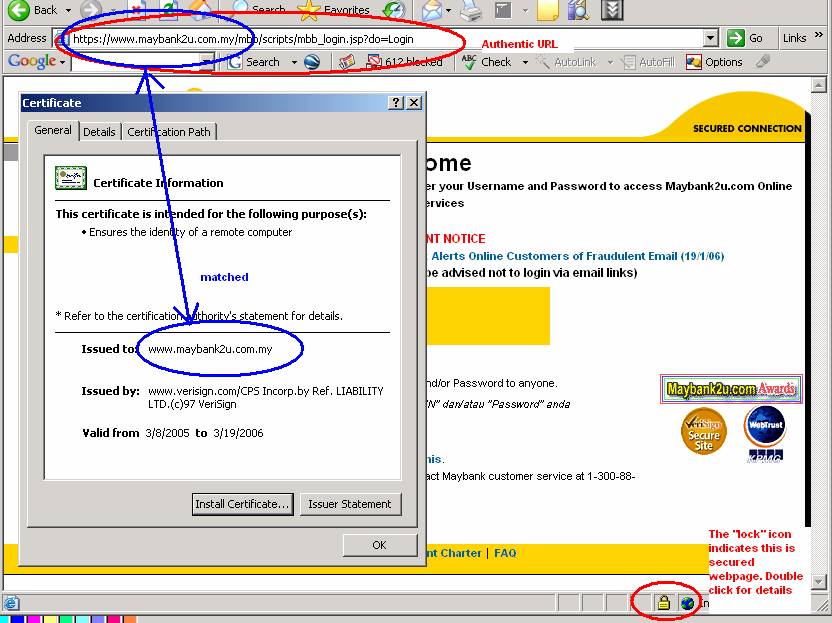The height and width of the screenshot is (623, 832).
Task: Click the AutoLink toolbar button
Action: pyautogui.click(x=566, y=62)
